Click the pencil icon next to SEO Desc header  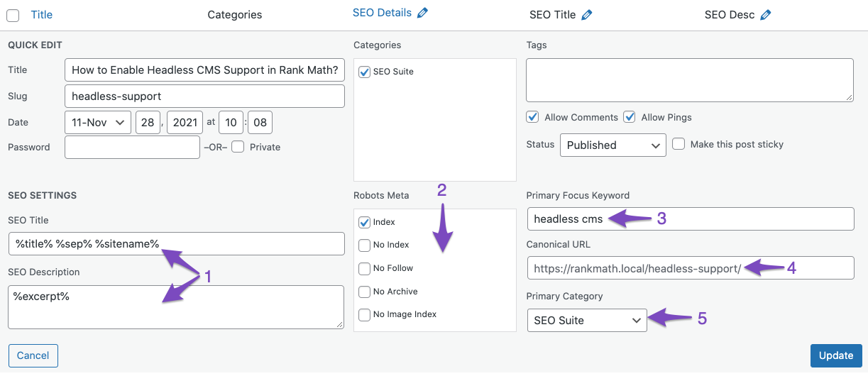pos(765,15)
